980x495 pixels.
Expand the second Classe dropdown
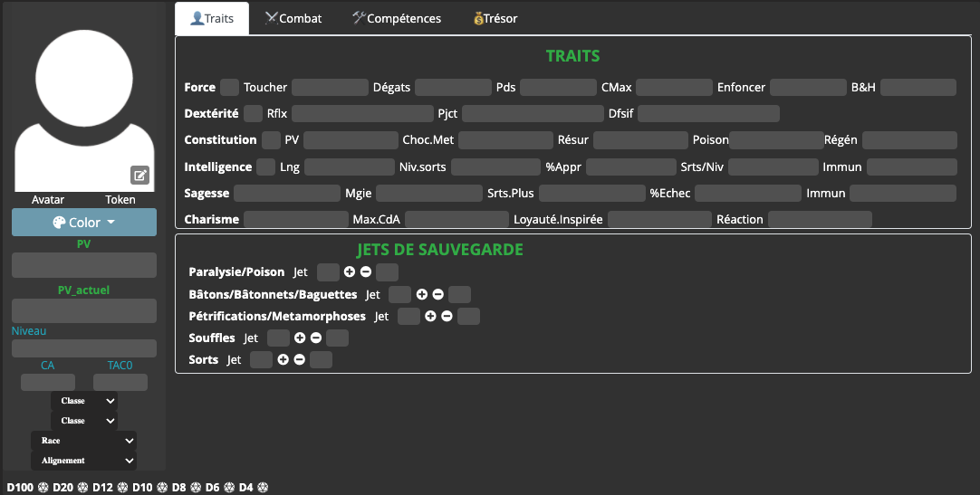click(x=83, y=421)
